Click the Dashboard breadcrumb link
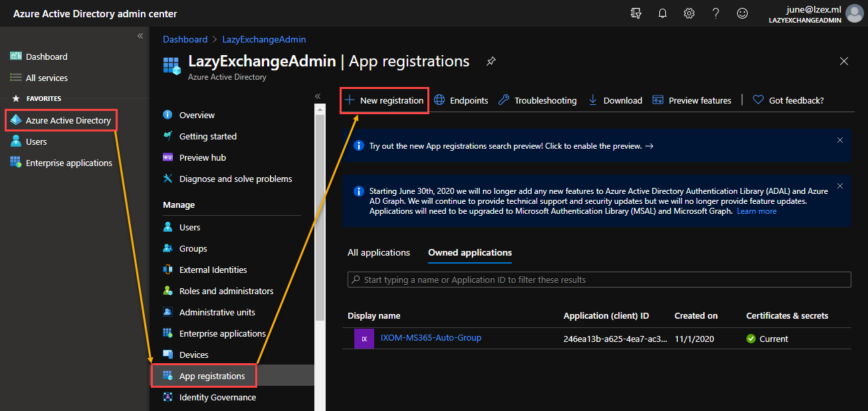The image size is (868, 411). (x=185, y=39)
